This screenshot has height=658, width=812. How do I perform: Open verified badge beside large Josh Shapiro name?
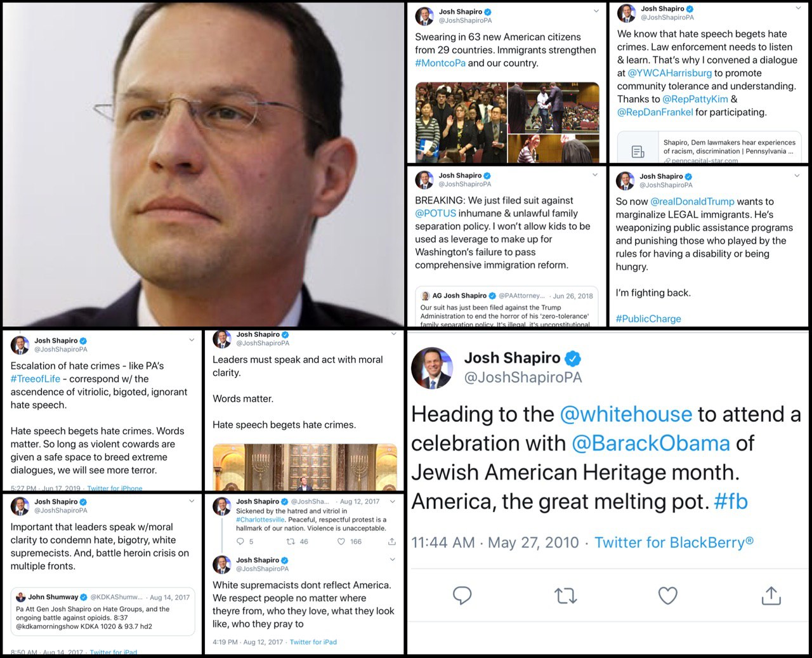coord(573,359)
